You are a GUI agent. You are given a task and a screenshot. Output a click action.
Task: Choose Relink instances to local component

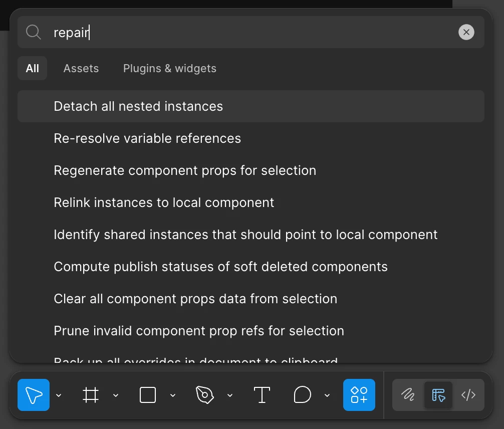(x=250, y=202)
